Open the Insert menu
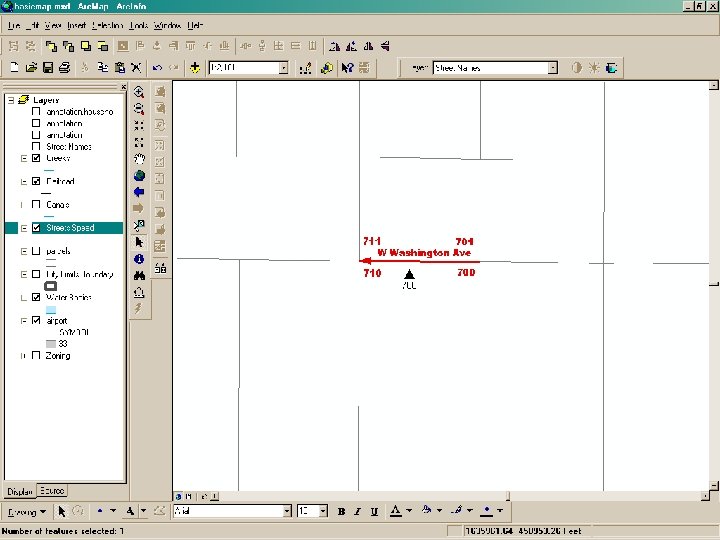 coord(76,26)
